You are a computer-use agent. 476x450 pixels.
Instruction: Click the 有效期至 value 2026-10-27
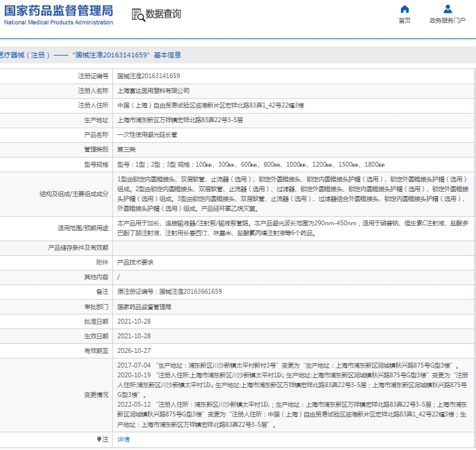[x=134, y=350]
